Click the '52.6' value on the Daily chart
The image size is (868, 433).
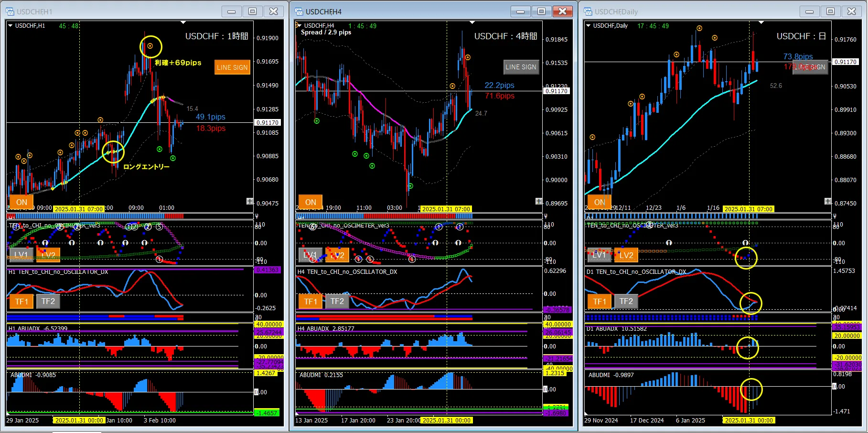tap(776, 86)
